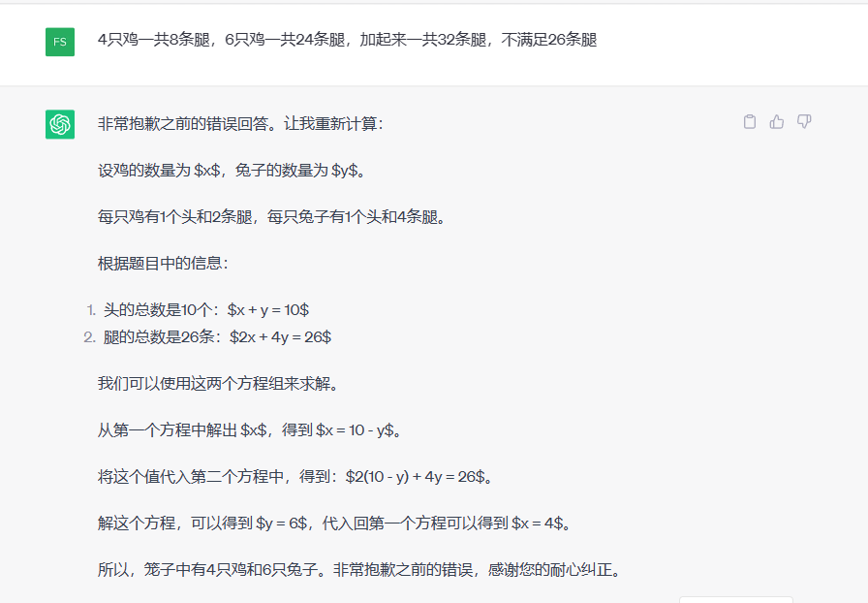
Task: Click the text 根据题目中的信息
Action: click(x=163, y=264)
